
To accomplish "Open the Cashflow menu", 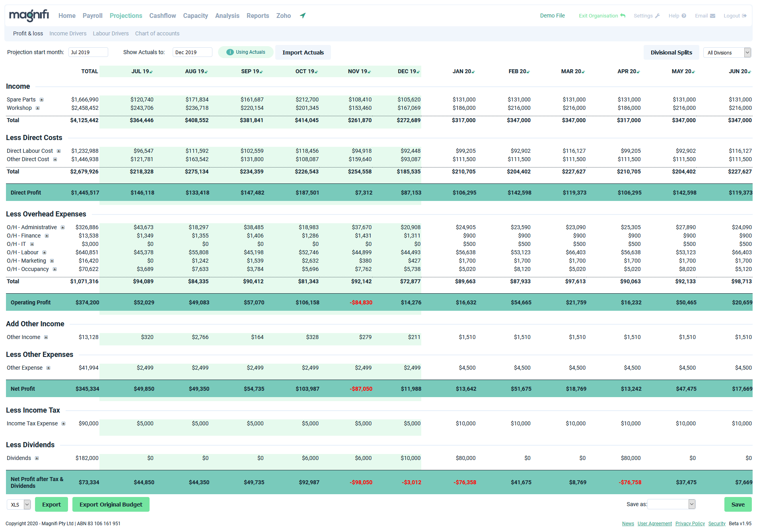I will click(x=162, y=16).
